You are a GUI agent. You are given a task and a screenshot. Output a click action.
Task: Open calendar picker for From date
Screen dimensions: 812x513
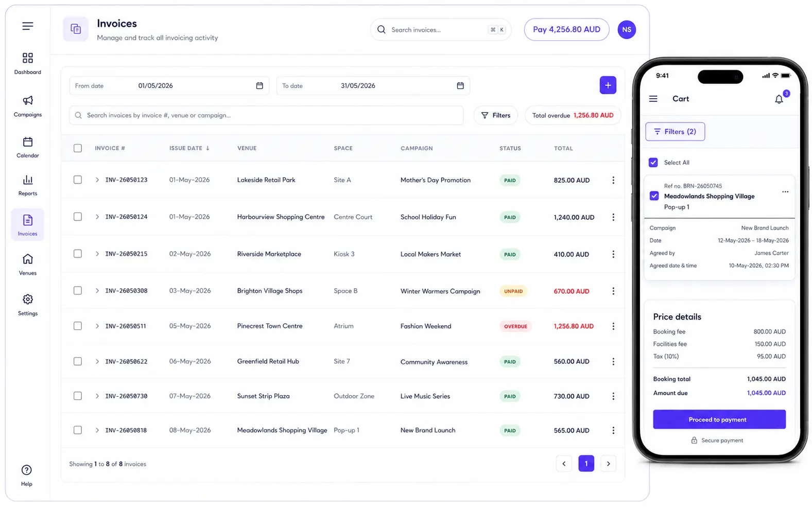click(x=260, y=85)
